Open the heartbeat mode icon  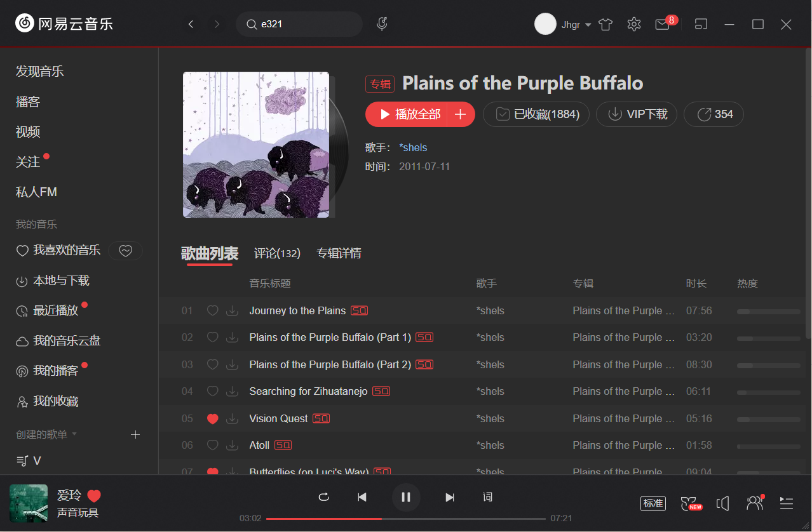pos(126,251)
